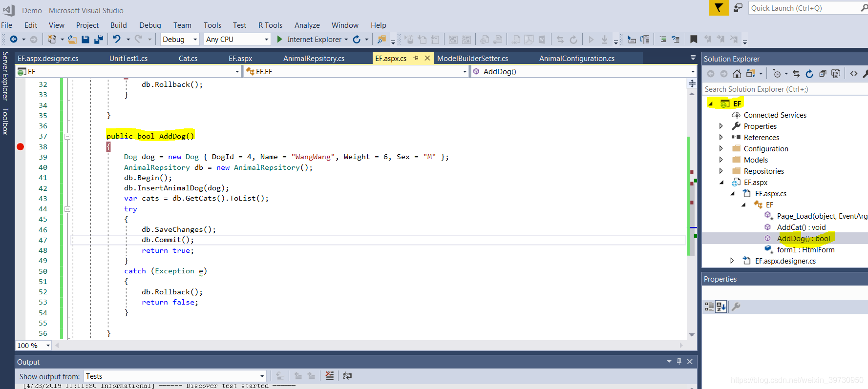The width and height of the screenshot is (868, 389).
Task: Click Property Pages wrench icon
Action: click(x=736, y=307)
